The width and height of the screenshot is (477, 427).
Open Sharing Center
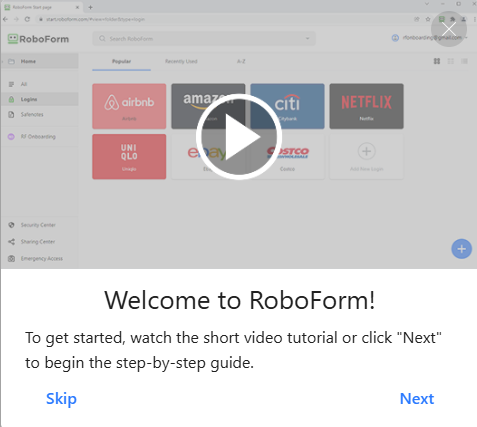pyautogui.click(x=39, y=242)
